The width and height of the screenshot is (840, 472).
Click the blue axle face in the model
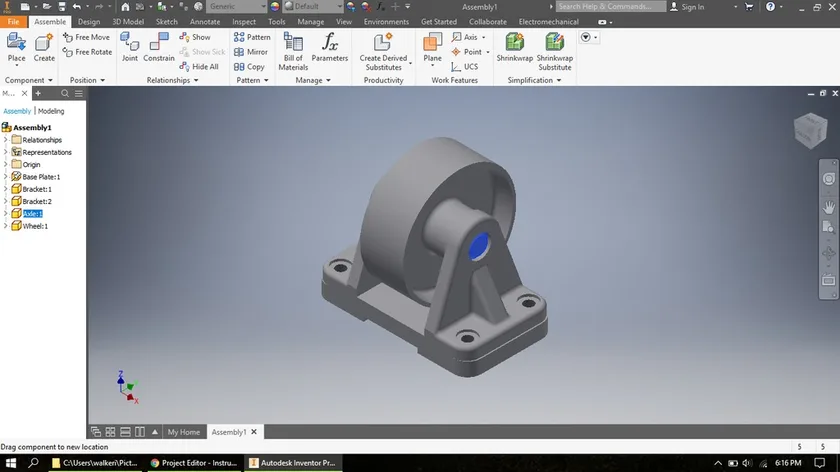click(x=478, y=246)
